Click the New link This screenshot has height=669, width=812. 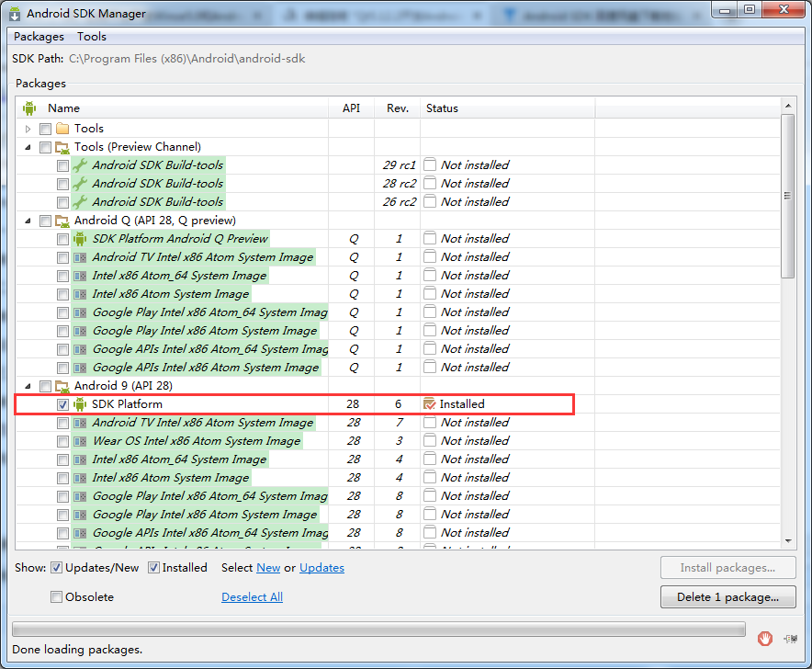(268, 568)
